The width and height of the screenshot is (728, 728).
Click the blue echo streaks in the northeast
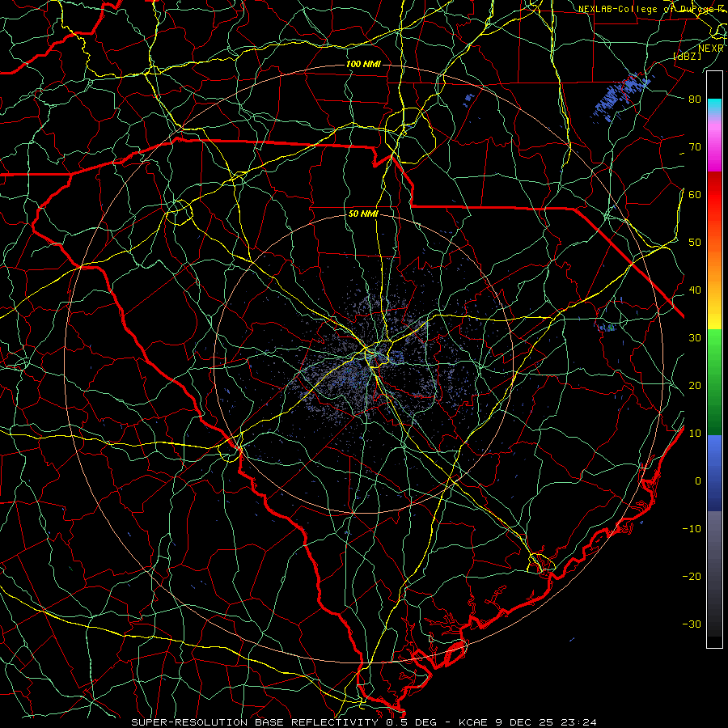click(x=622, y=96)
